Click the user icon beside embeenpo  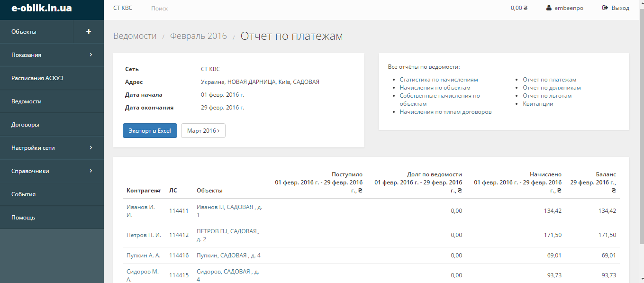(549, 8)
